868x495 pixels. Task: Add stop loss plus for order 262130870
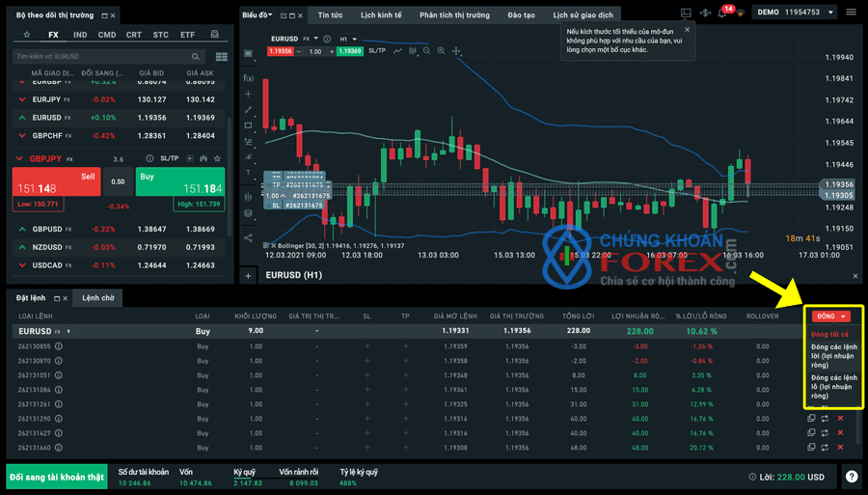367,361
